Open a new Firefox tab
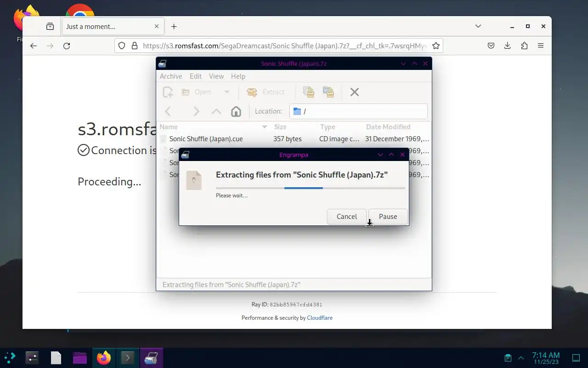The height and width of the screenshot is (368, 588). click(x=174, y=27)
